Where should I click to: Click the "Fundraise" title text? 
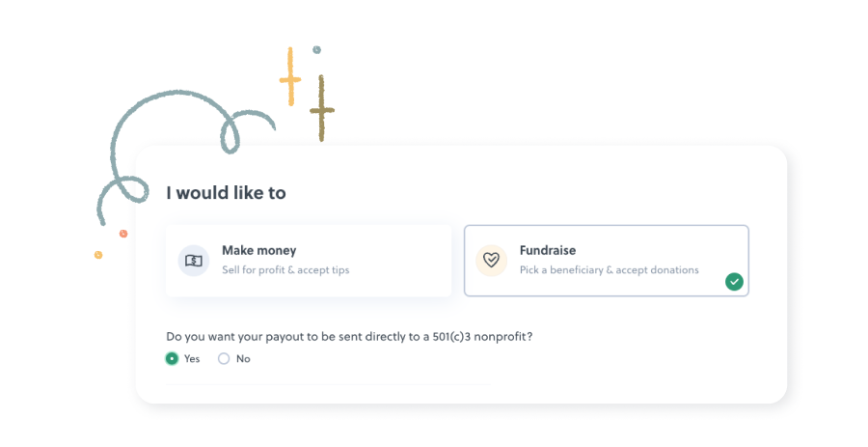pyautogui.click(x=547, y=250)
